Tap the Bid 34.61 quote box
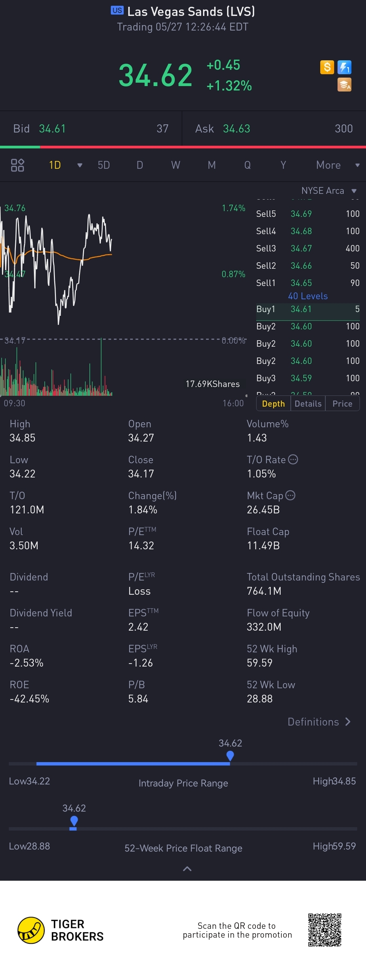This screenshot has width=366, height=980. [x=91, y=128]
